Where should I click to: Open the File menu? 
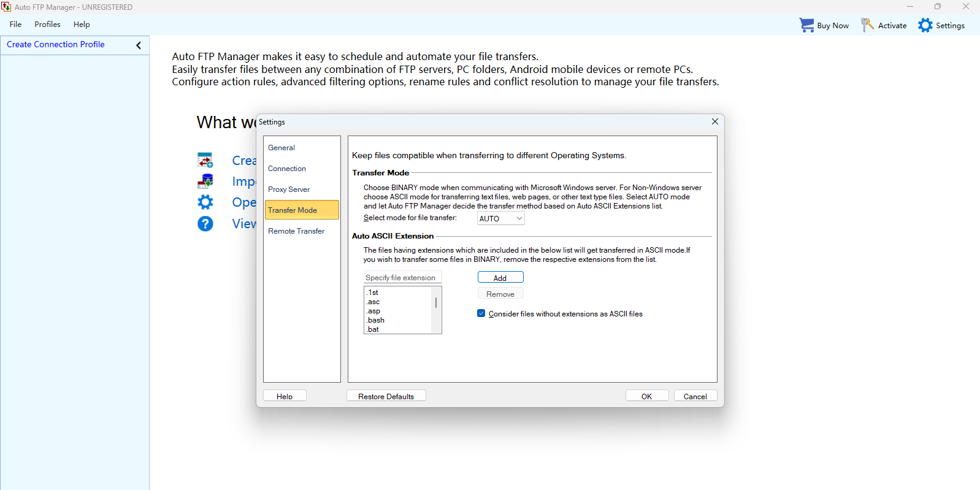(15, 25)
